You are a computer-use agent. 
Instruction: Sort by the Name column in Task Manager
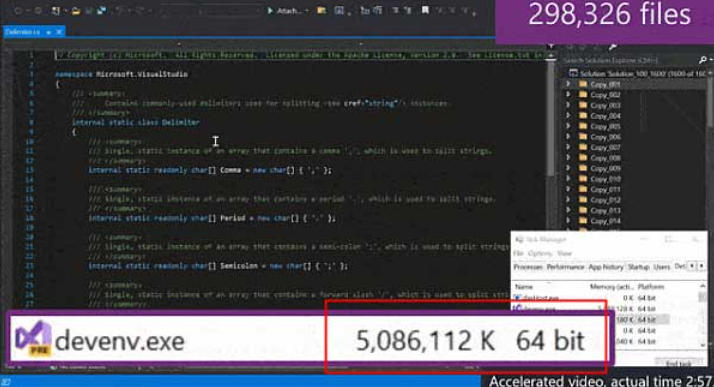tap(524, 287)
